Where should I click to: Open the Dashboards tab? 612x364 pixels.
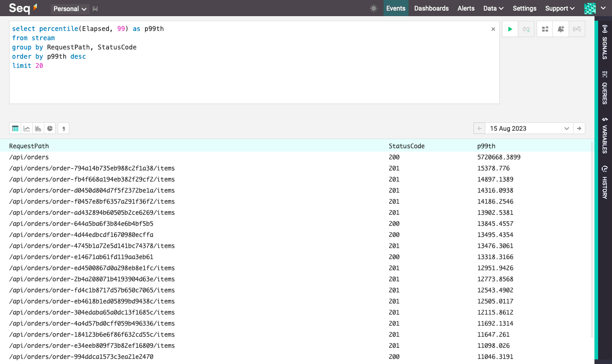click(x=431, y=8)
